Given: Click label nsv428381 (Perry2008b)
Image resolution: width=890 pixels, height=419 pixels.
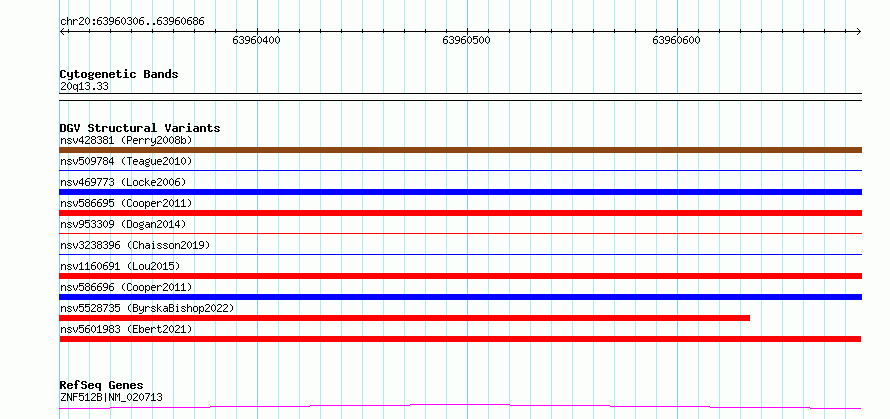Looking at the screenshot, I should [x=126, y=140].
